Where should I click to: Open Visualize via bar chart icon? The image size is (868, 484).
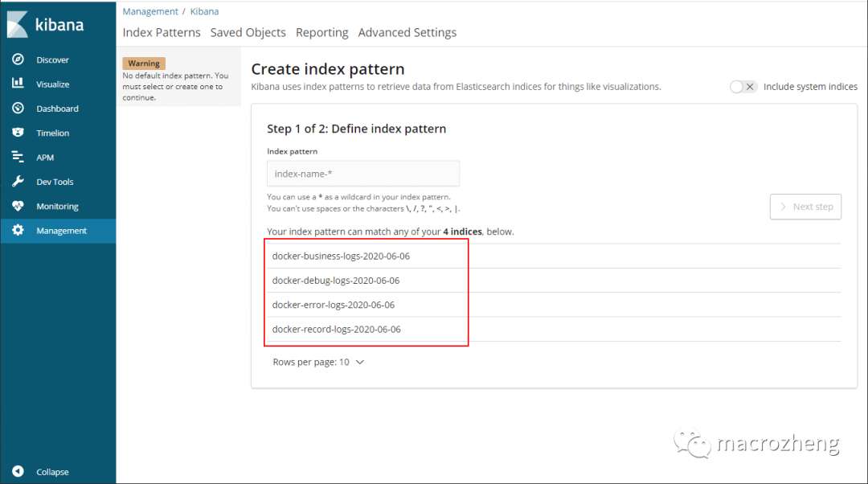click(x=18, y=83)
